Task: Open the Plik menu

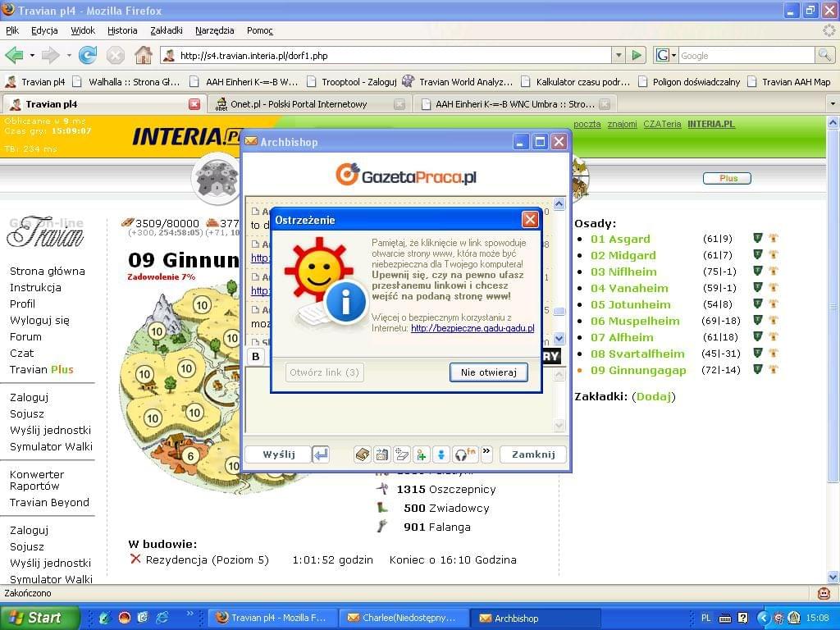Action: click(x=12, y=30)
